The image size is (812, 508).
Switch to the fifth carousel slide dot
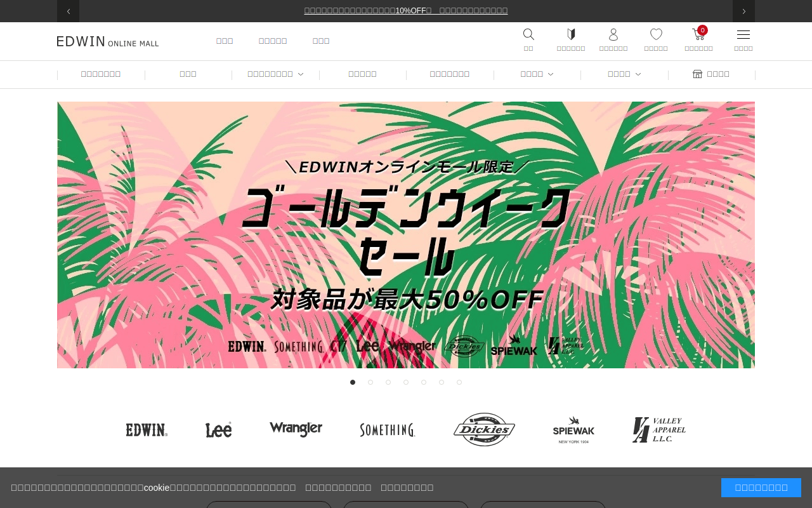(x=424, y=382)
